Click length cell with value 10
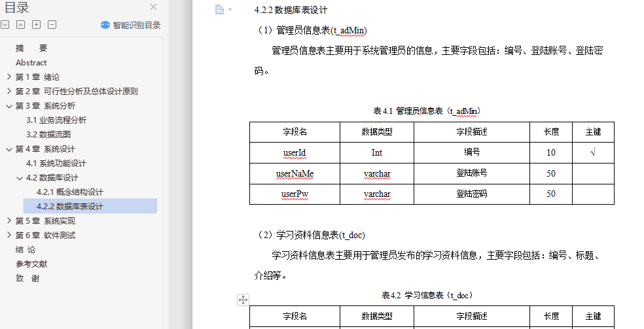644x329 pixels. pos(551,152)
